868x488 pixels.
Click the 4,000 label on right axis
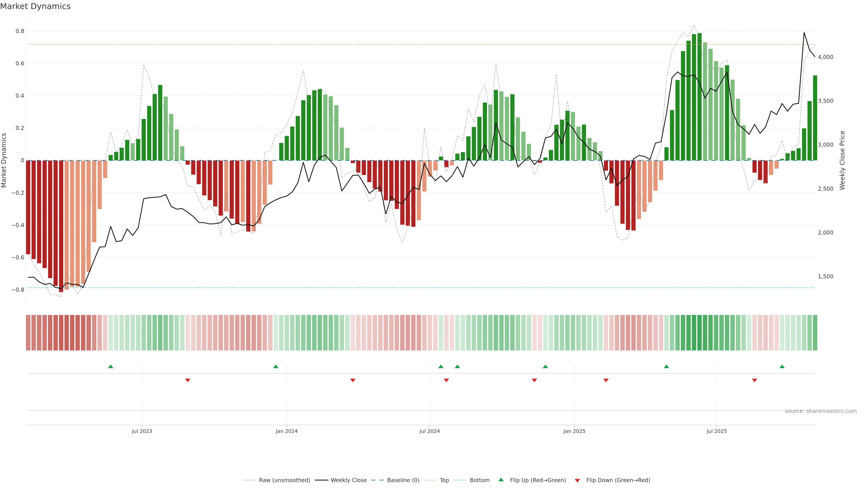(825, 57)
